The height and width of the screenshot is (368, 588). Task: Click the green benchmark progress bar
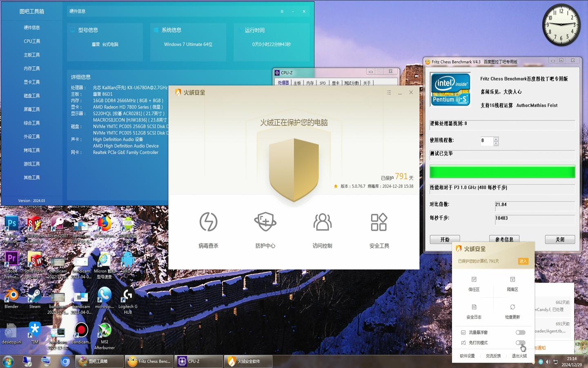point(502,172)
